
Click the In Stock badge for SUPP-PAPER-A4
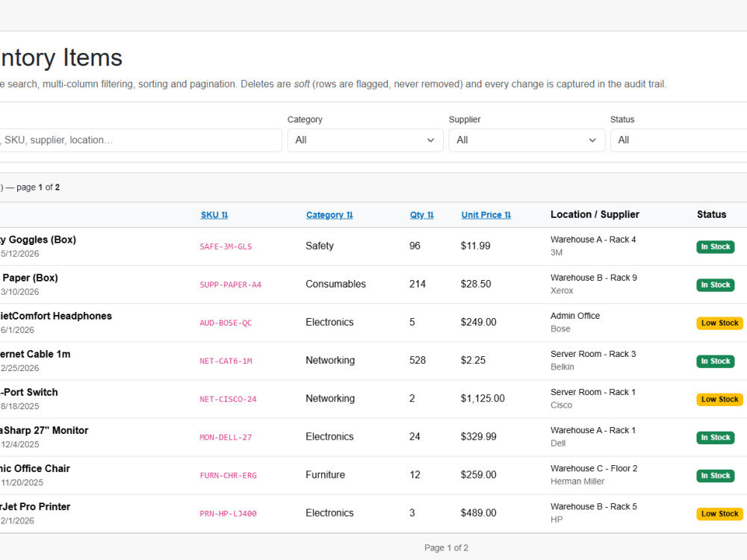pyautogui.click(x=715, y=284)
